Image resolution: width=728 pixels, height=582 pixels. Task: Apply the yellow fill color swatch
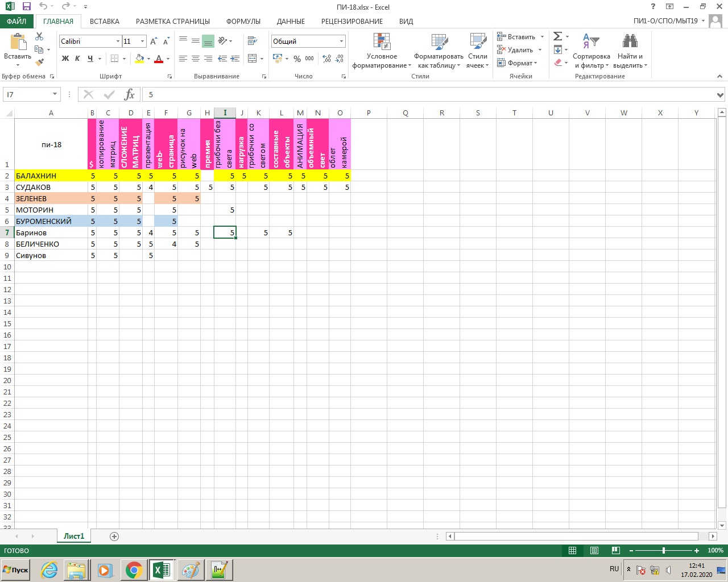click(139, 59)
